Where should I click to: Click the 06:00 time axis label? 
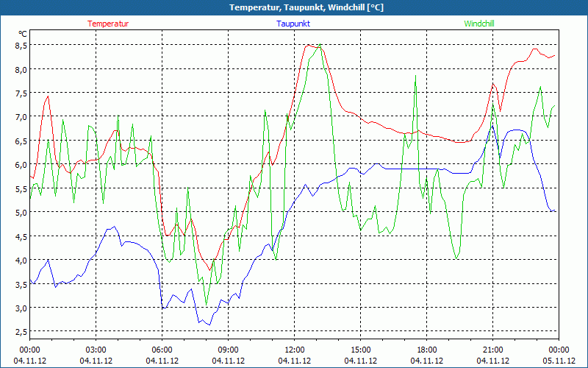[162, 350]
